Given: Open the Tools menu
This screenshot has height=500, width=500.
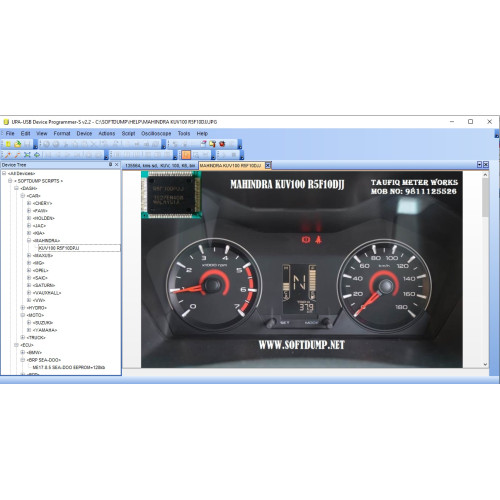Looking at the screenshot, I should click(x=184, y=133).
